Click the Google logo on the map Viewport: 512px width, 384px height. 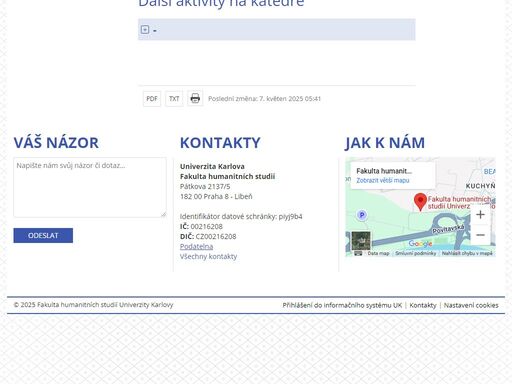click(x=420, y=244)
